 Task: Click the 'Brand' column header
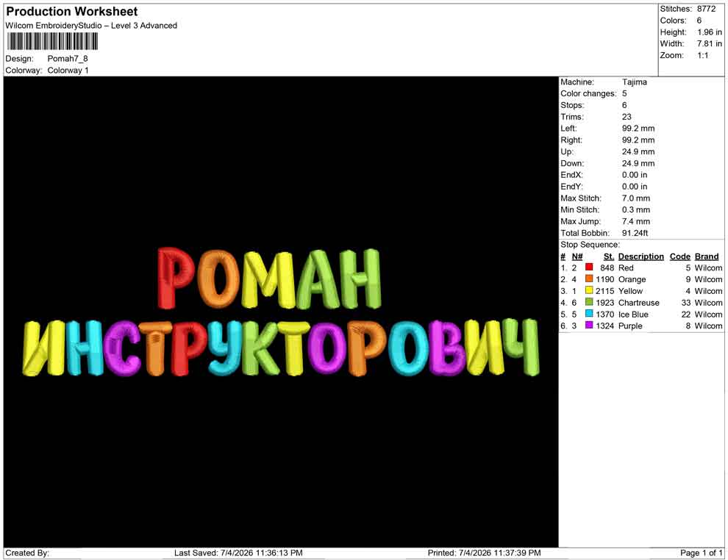click(x=707, y=256)
